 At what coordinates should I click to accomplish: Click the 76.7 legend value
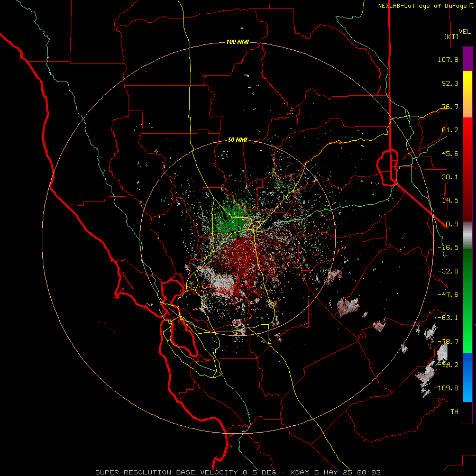click(450, 106)
